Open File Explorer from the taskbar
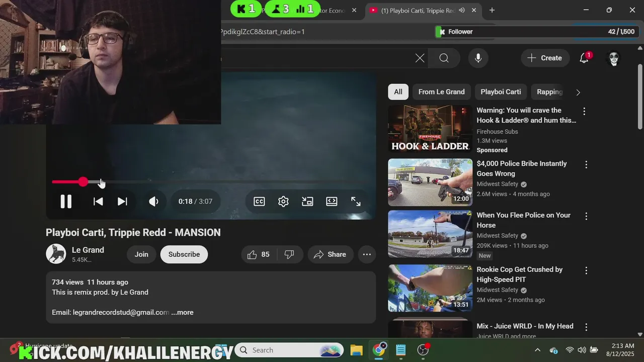This screenshot has height=362, width=644. pyautogui.click(x=356, y=350)
